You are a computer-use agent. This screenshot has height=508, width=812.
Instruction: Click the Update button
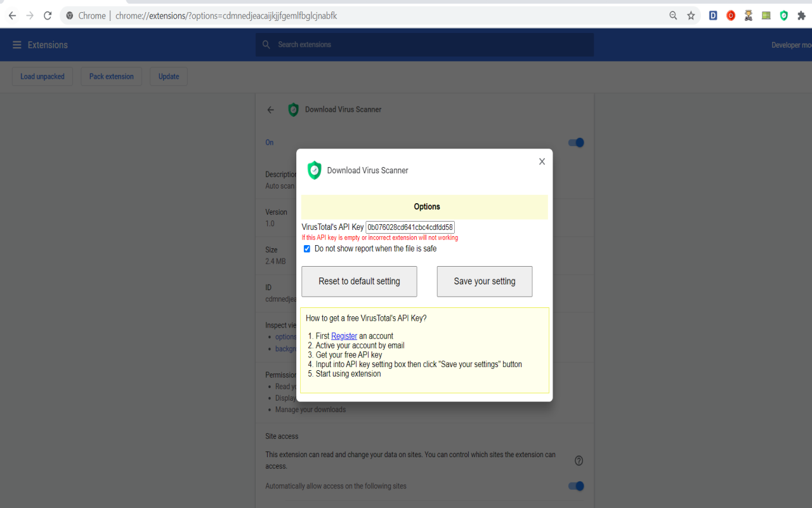(x=169, y=77)
